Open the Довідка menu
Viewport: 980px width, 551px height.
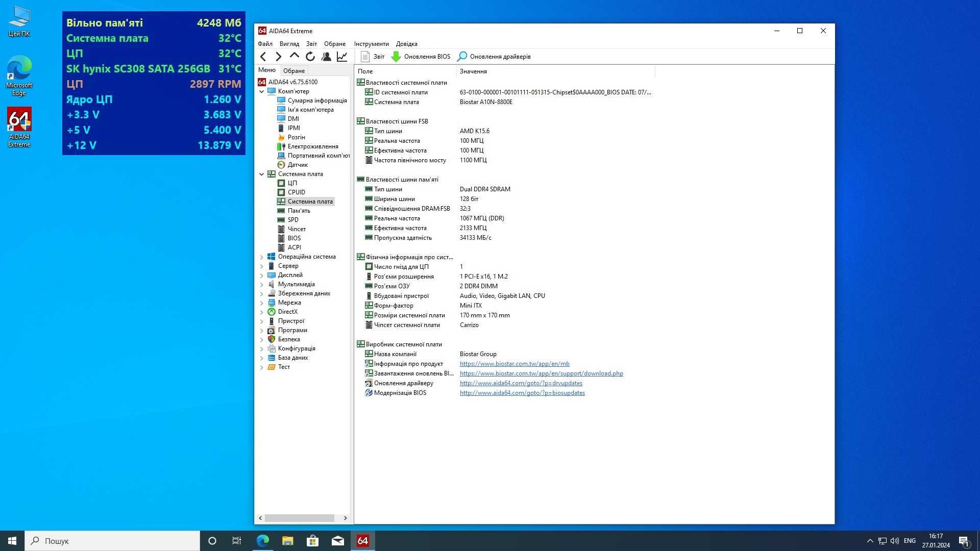(406, 44)
